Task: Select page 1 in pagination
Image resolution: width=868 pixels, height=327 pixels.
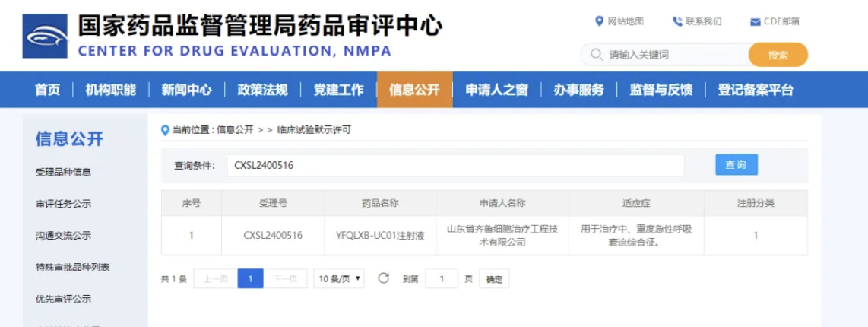Action: point(250,279)
